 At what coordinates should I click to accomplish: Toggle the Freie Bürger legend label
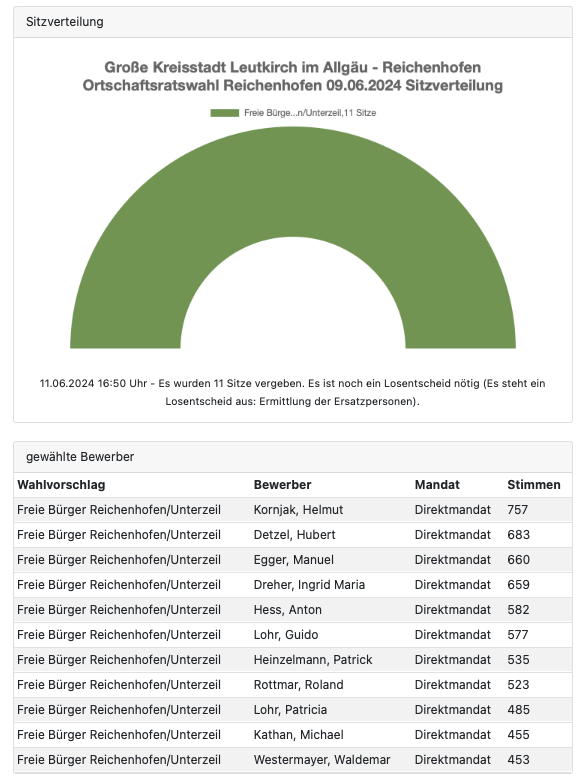pyautogui.click(x=310, y=113)
